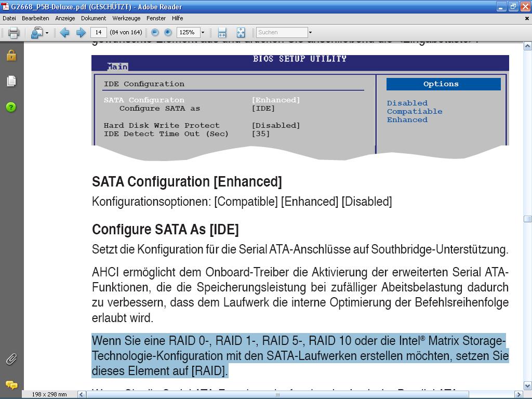Click the heading 'Configure SATA As [IDE]'
532x399 pixels.
click(165, 230)
